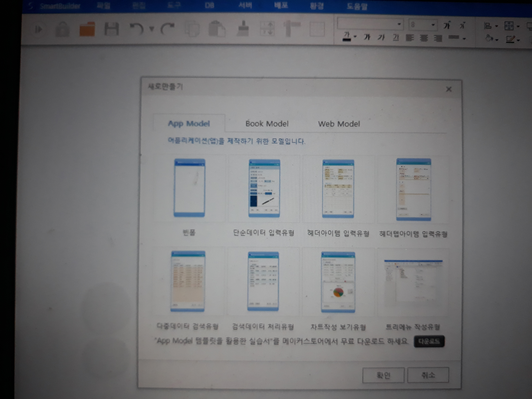Screen dimensions: 532x399
Task: Align text center
Action: tap(424, 38)
